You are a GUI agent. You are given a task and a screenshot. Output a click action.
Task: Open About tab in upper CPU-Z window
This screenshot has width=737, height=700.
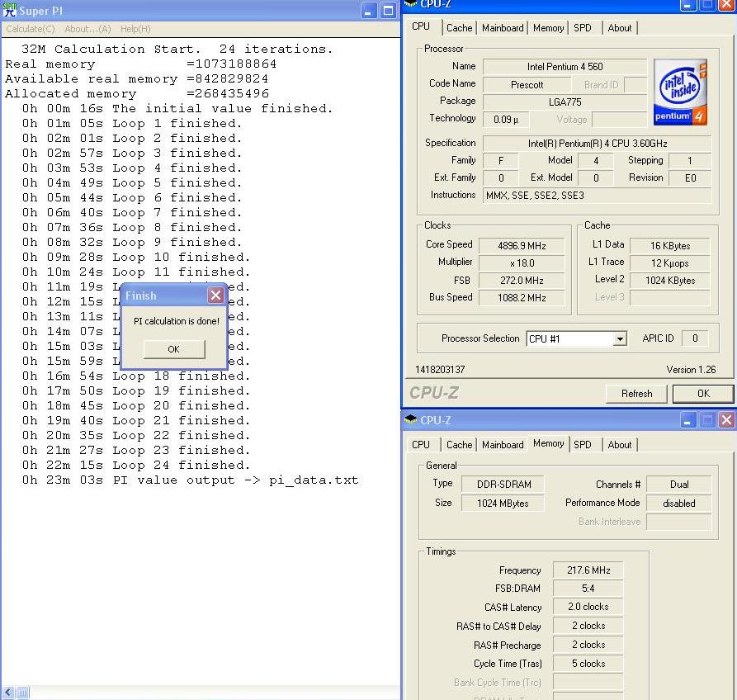click(x=620, y=28)
